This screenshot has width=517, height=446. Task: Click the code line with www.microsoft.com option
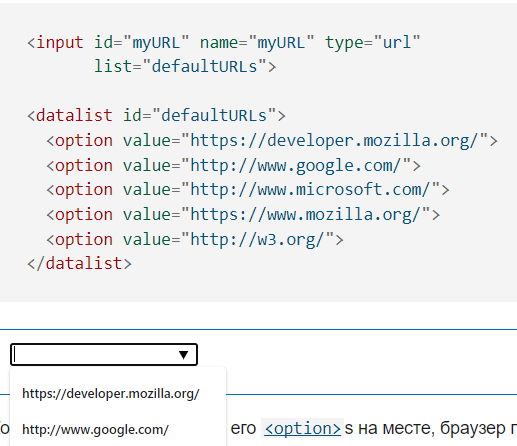click(248, 190)
